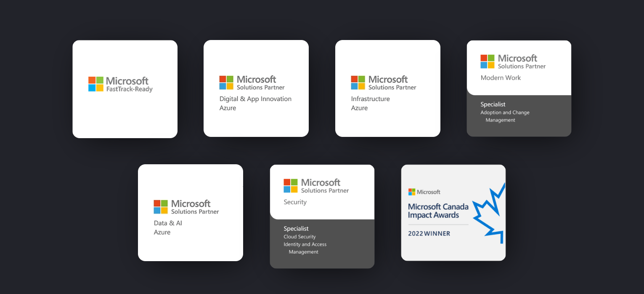Click the Microsoft logo on Digital & App Innovation badge

coord(227,83)
